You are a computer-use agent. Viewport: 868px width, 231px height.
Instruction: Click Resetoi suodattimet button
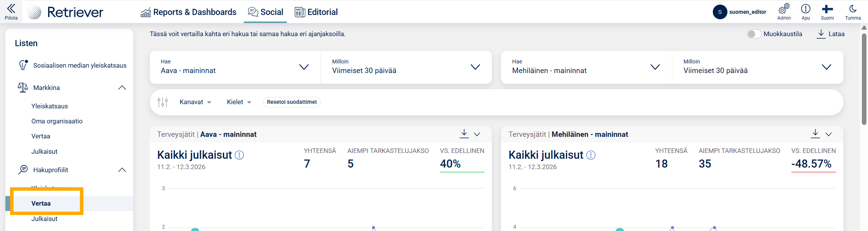pos(292,102)
